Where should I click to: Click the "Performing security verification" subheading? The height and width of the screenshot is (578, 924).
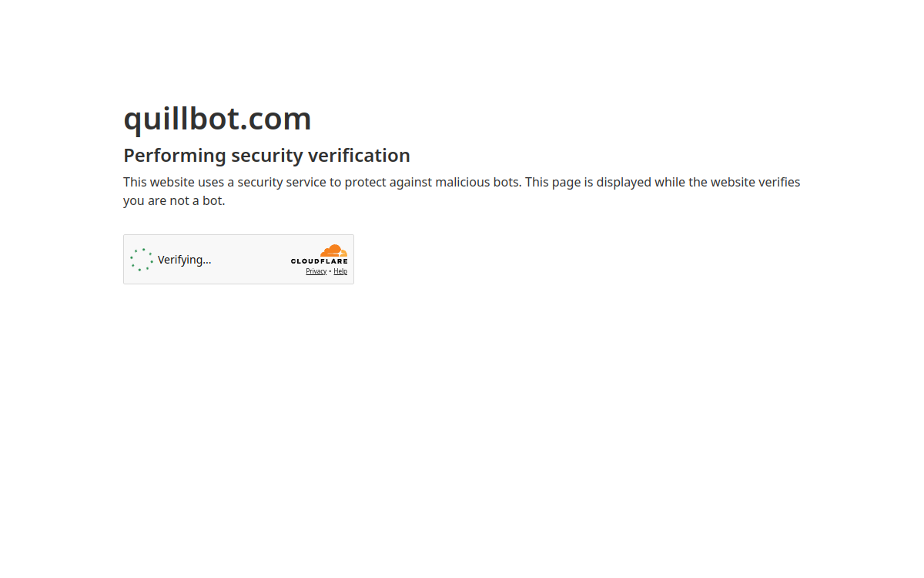[266, 155]
